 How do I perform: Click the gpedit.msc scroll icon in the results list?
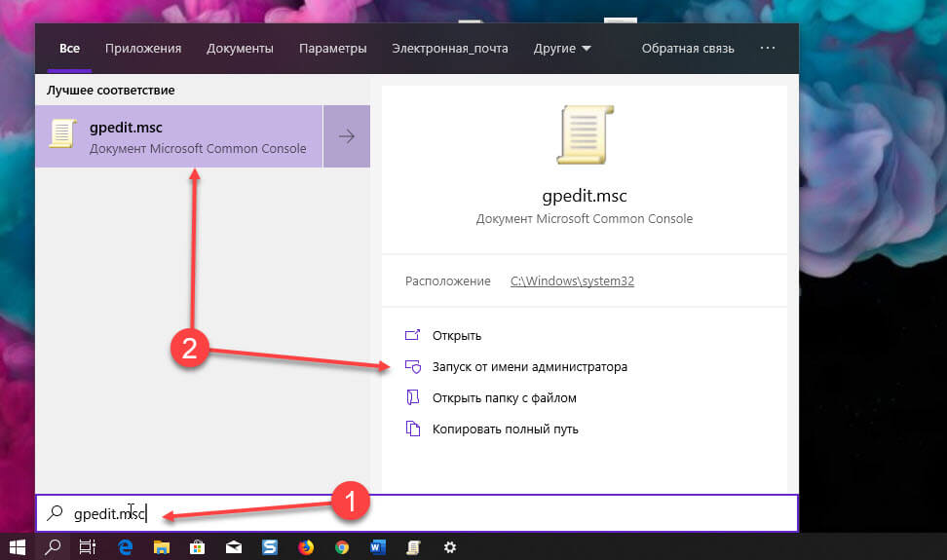click(62, 134)
